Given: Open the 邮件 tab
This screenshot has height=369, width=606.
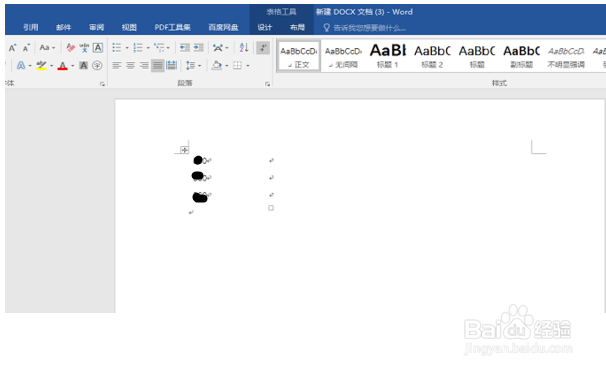Looking at the screenshot, I should tap(63, 27).
